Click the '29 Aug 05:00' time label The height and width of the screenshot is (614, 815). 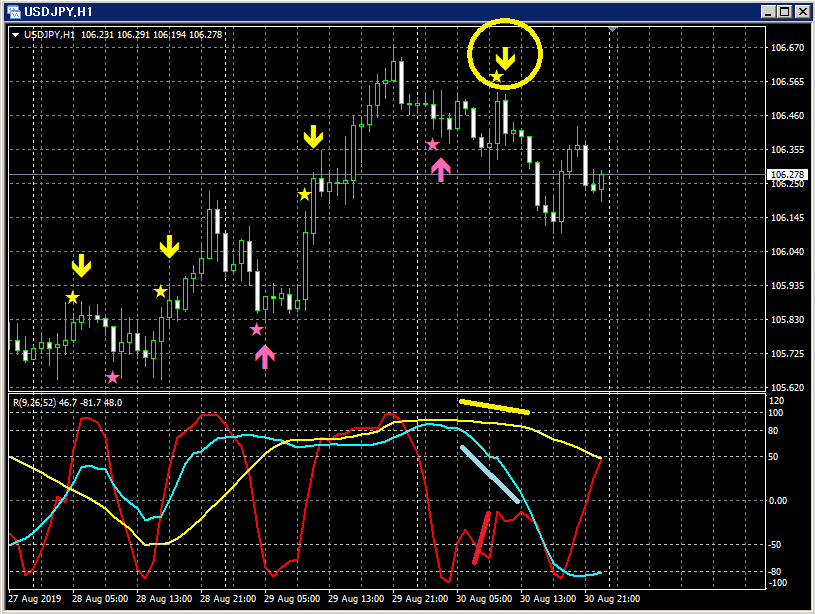pos(292,599)
